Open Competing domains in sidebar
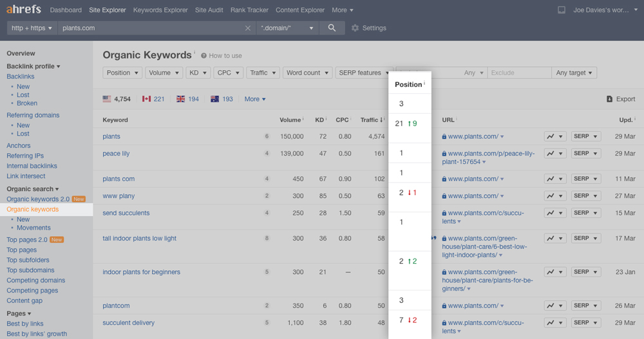644x339 pixels. pyautogui.click(x=35, y=280)
